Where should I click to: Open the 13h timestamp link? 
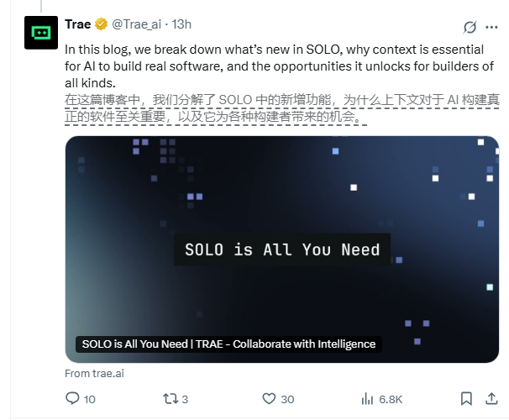[181, 24]
